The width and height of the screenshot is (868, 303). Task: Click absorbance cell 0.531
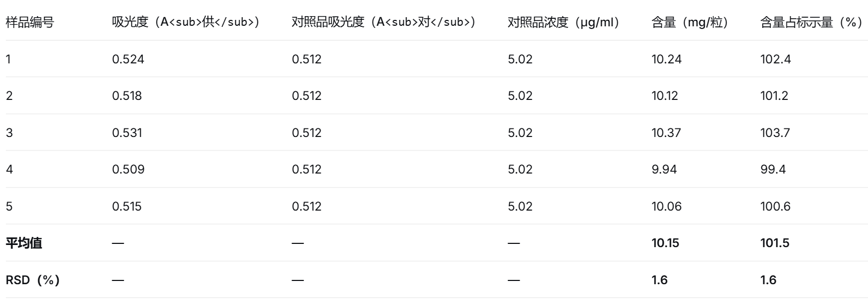pyautogui.click(x=127, y=133)
